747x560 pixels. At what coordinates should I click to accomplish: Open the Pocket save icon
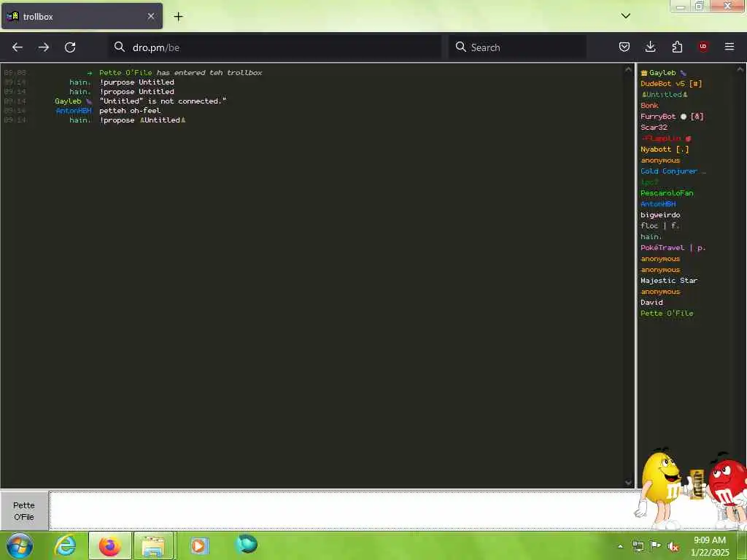[x=624, y=47]
